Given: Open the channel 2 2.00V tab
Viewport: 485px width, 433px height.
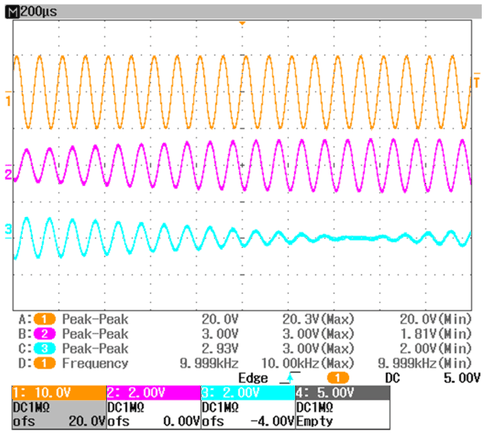Looking at the screenshot, I should 153,393.
